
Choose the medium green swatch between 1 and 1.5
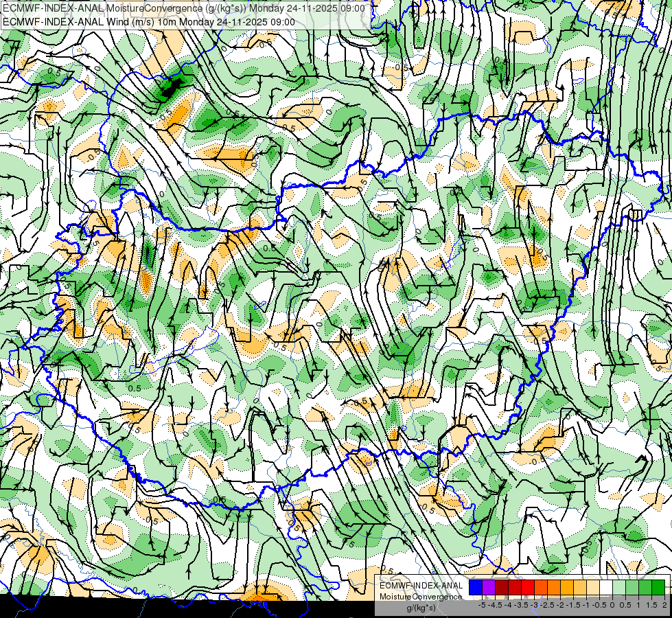click(645, 588)
